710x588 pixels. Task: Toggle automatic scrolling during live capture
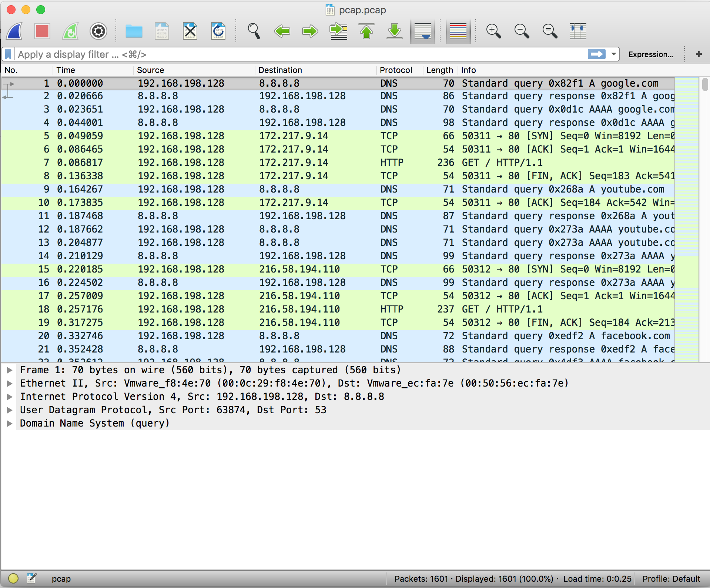[x=422, y=31]
